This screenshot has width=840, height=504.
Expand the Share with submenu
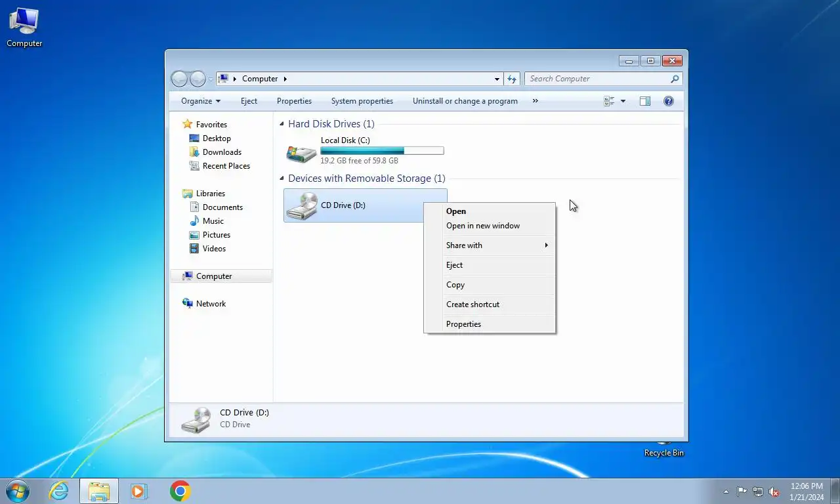(x=490, y=245)
